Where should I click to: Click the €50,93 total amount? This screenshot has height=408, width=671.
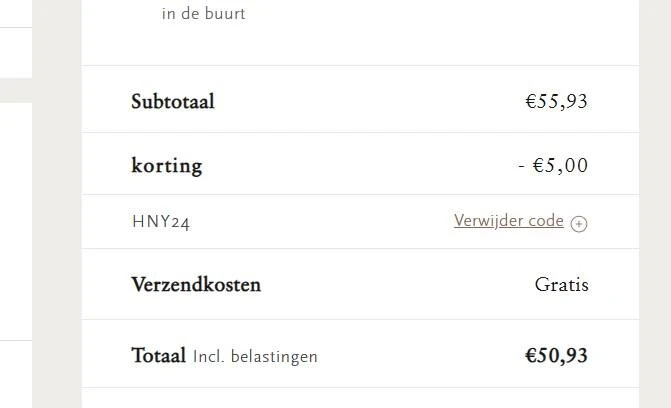[556, 356]
